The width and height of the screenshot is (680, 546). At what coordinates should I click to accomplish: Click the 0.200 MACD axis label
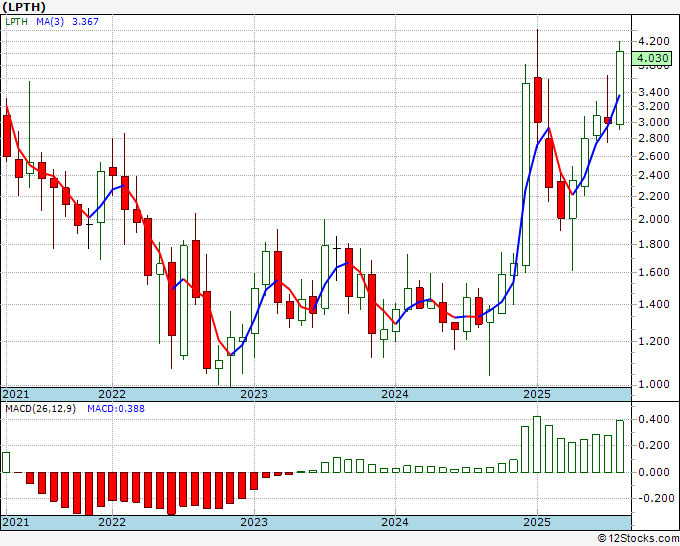653,445
